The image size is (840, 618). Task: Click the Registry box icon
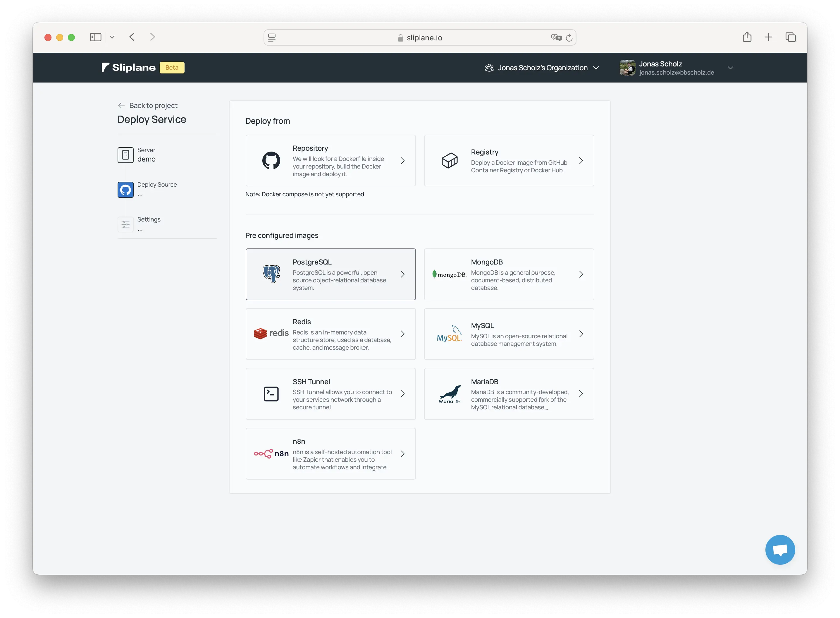449,160
